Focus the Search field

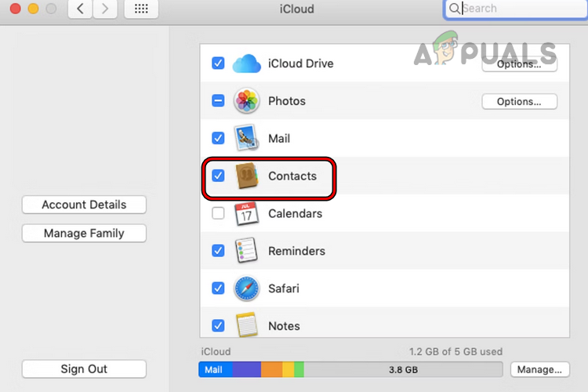click(x=516, y=9)
